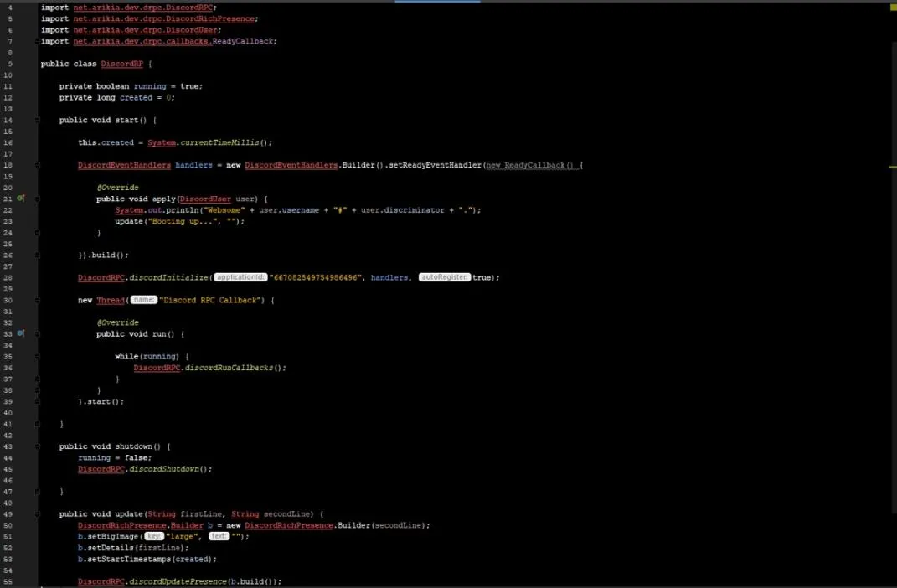Click the name: hint in Thread constructor
The height and width of the screenshot is (588, 897).
click(144, 300)
